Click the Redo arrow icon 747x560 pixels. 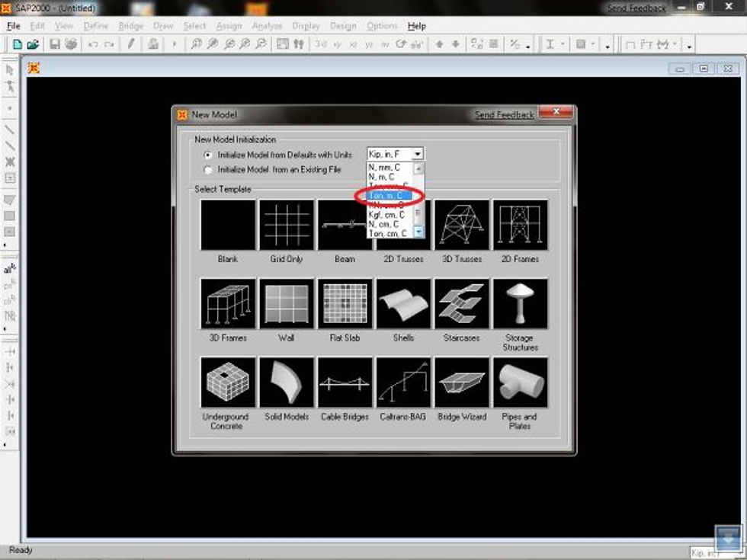pyautogui.click(x=109, y=44)
